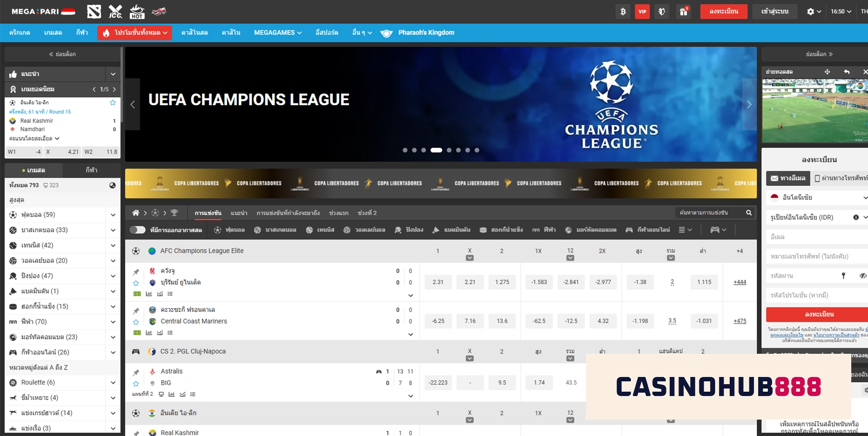Favorite Central Coast Mariners match star
This screenshot has height=436, width=868.
point(136,322)
